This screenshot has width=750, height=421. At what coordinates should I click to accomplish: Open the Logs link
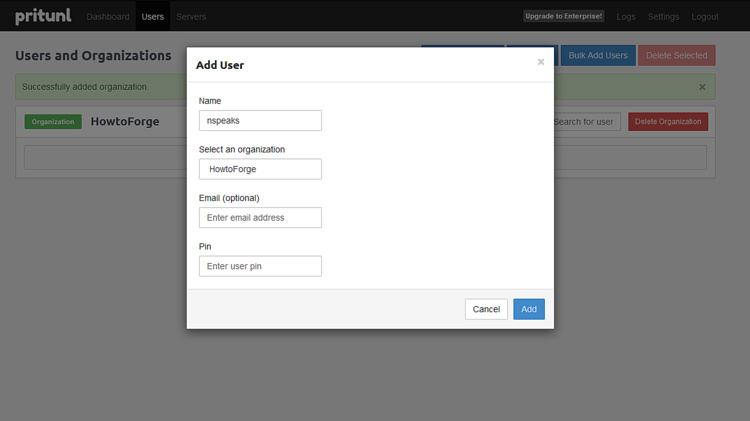tap(626, 17)
